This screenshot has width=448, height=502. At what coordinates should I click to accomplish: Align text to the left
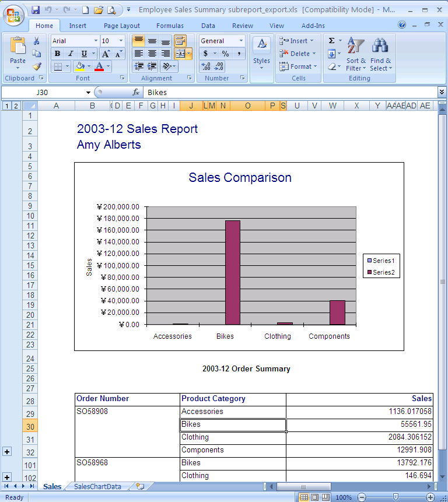point(139,54)
